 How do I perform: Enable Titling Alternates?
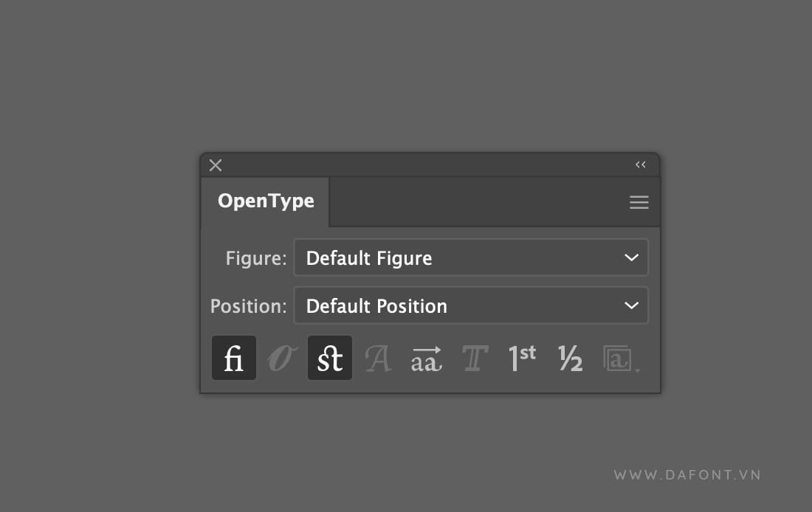(x=474, y=358)
